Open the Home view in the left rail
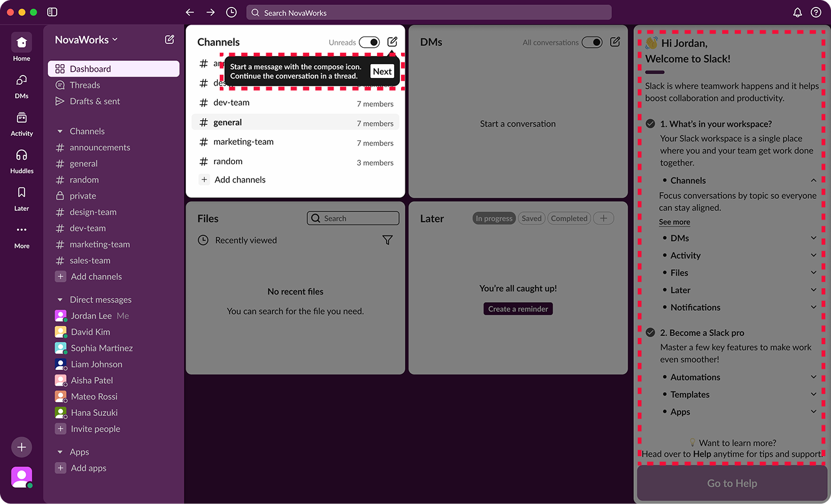The height and width of the screenshot is (504, 831). click(21, 47)
